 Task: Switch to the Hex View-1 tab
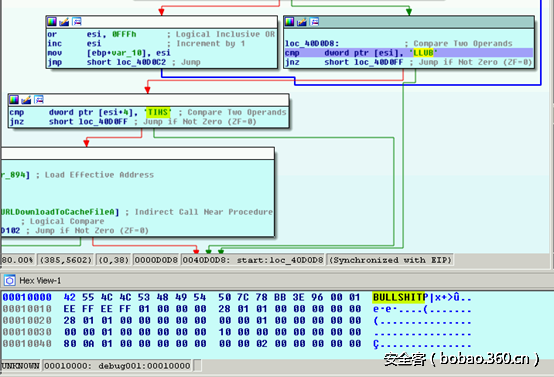[40, 281]
